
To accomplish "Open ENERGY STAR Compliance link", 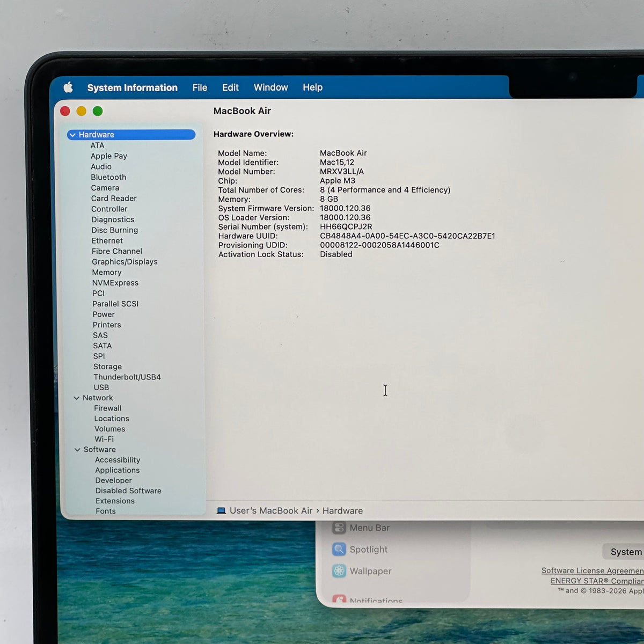I will point(597,581).
